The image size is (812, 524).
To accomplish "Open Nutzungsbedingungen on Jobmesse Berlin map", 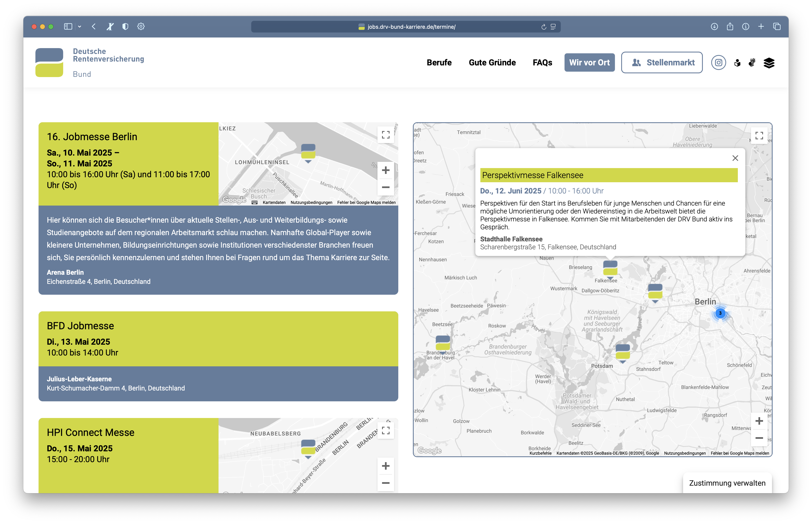I will (x=311, y=202).
